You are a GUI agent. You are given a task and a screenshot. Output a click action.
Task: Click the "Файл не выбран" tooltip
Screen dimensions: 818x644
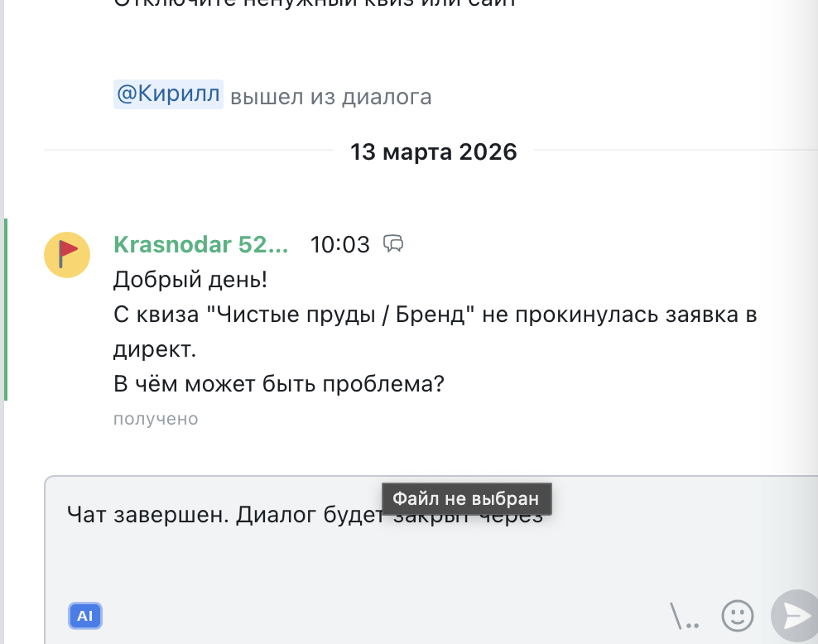pos(465,498)
